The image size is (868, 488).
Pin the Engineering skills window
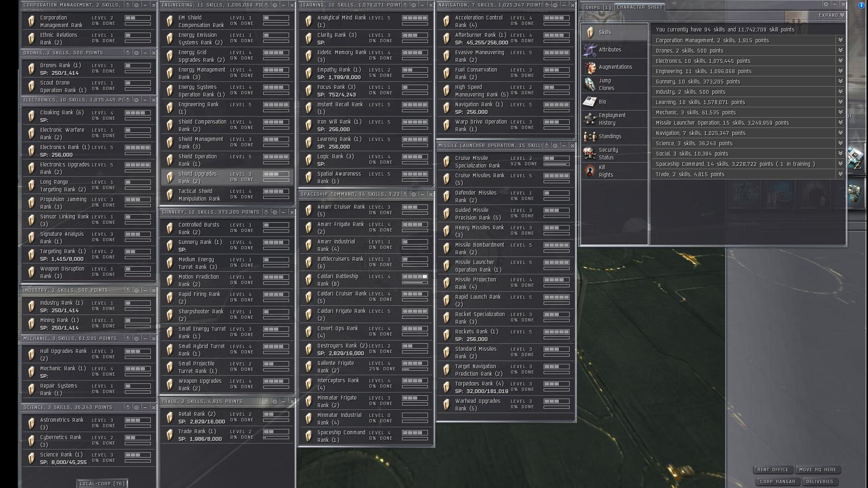coord(275,5)
